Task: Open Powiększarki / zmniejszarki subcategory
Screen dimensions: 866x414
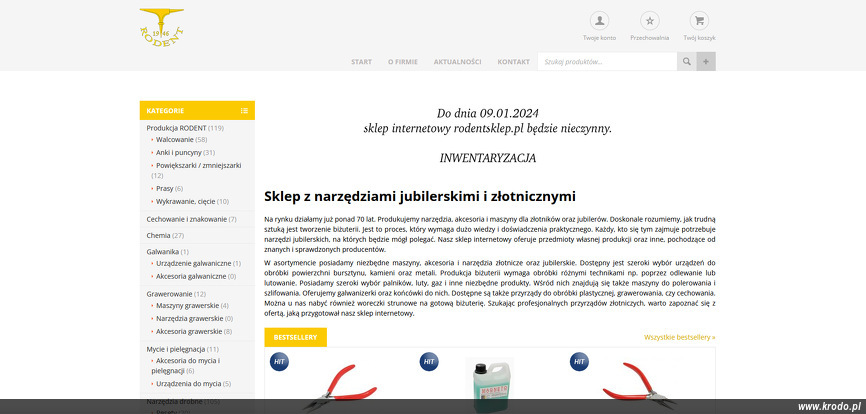Action: coord(198,165)
